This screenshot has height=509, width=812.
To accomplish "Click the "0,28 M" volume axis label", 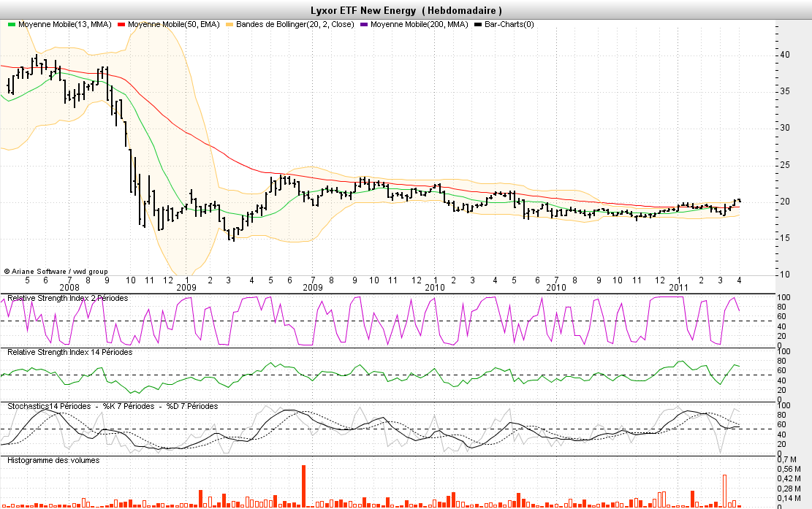I will 789,489.
